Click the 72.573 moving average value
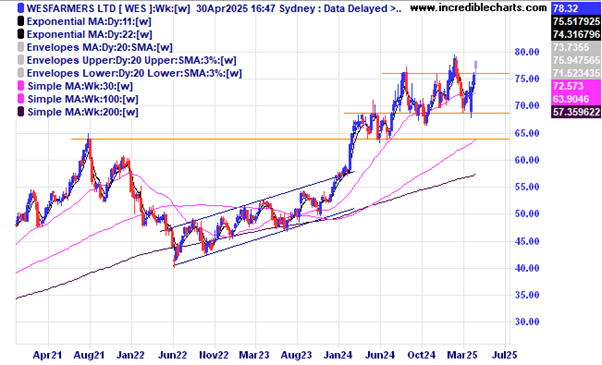Screen dimensions: 602x365 (x=576, y=86)
